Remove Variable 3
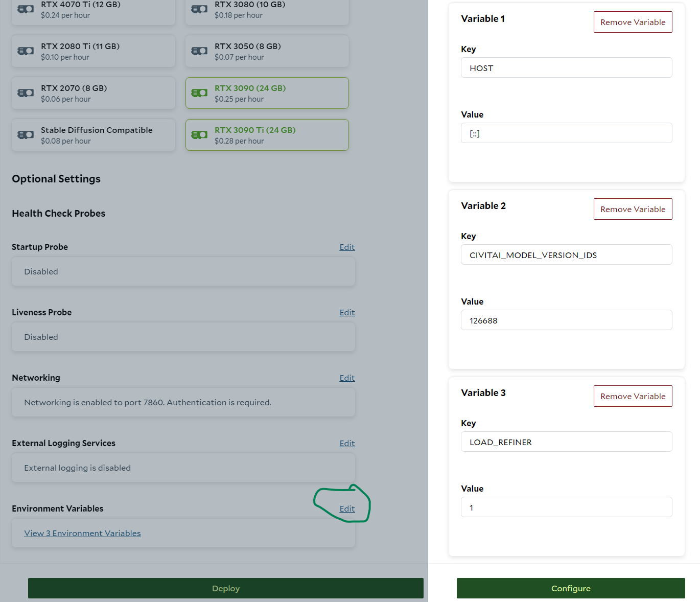The width and height of the screenshot is (700, 602). pyautogui.click(x=633, y=396)
